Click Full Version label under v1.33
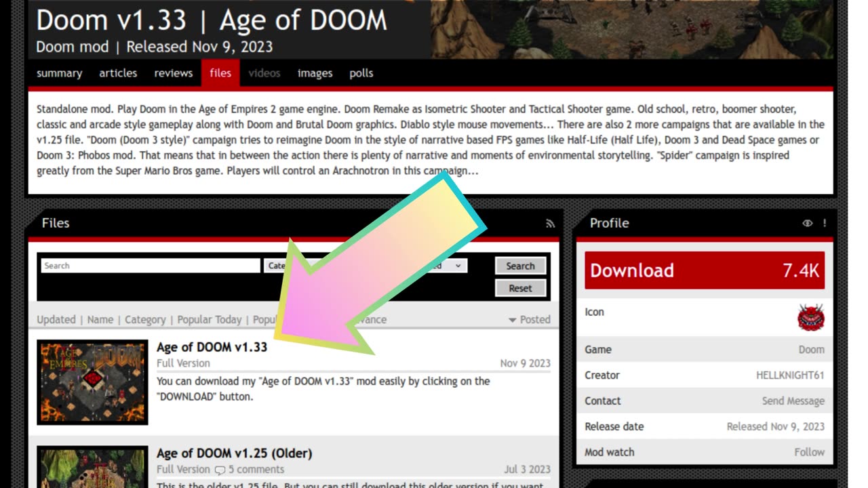868x488 pixels. 183,363
